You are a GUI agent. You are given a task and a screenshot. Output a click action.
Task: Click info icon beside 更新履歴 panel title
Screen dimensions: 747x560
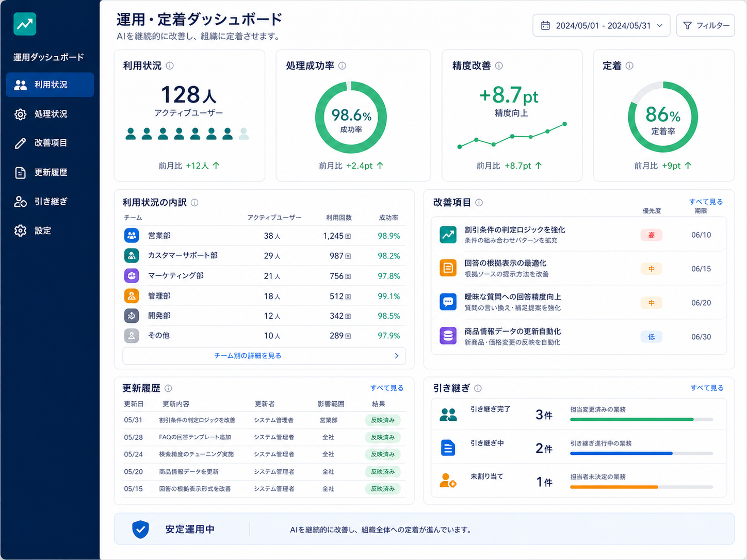pyautogui.click(x=168, y=388)
